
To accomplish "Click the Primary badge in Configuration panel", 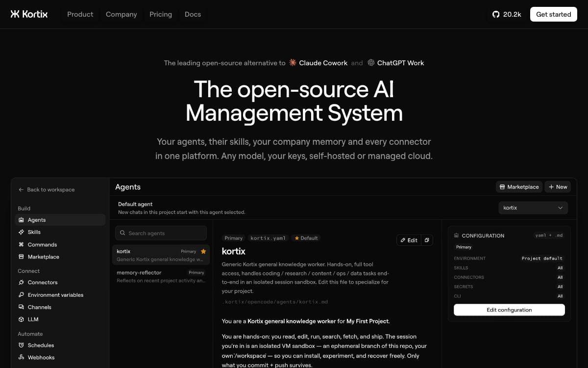I will (x=464, y=247).
